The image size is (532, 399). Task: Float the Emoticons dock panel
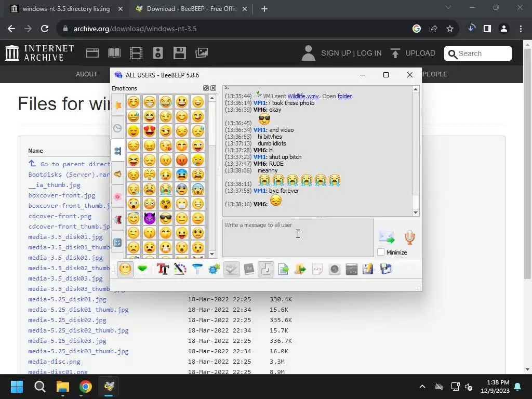tap(206, 88)
